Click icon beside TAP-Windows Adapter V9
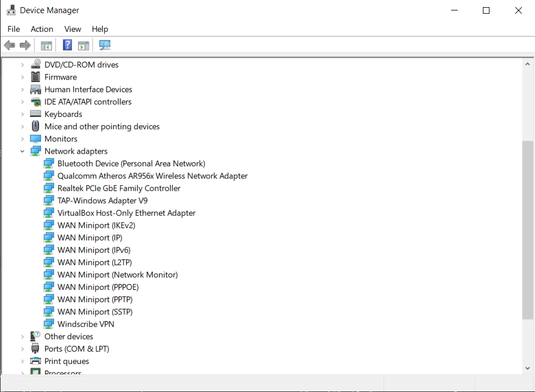The width and height of the screenshot is (535, 392). [49, 200]
